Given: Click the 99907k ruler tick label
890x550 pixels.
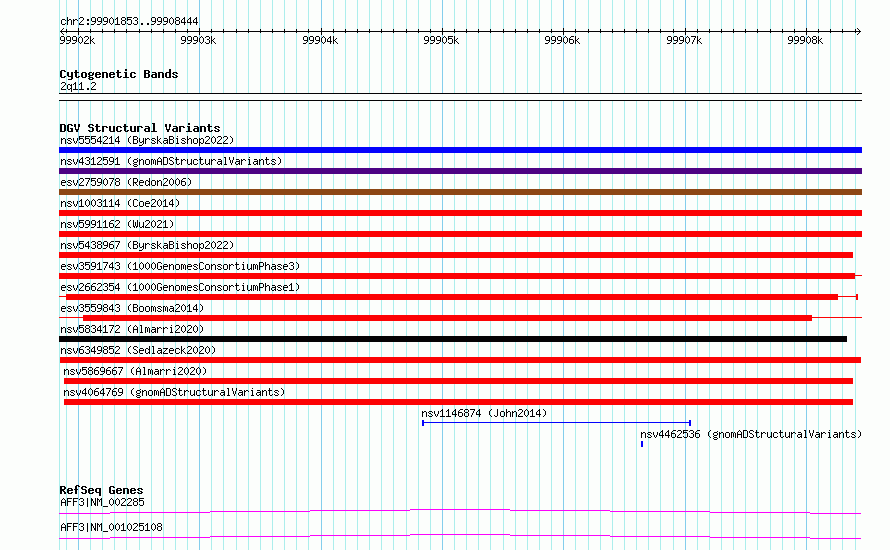Looking at the screenshot, I should 684,40.
